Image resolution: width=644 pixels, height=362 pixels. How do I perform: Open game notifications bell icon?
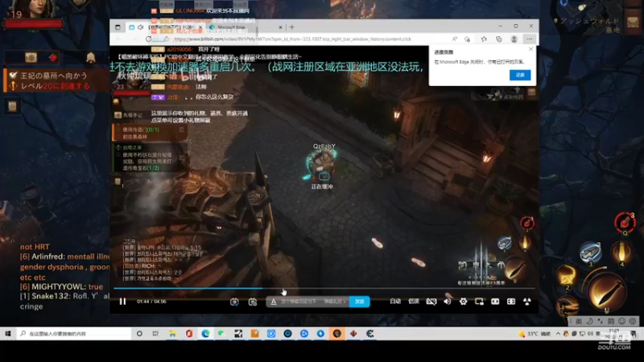[91, 57]
